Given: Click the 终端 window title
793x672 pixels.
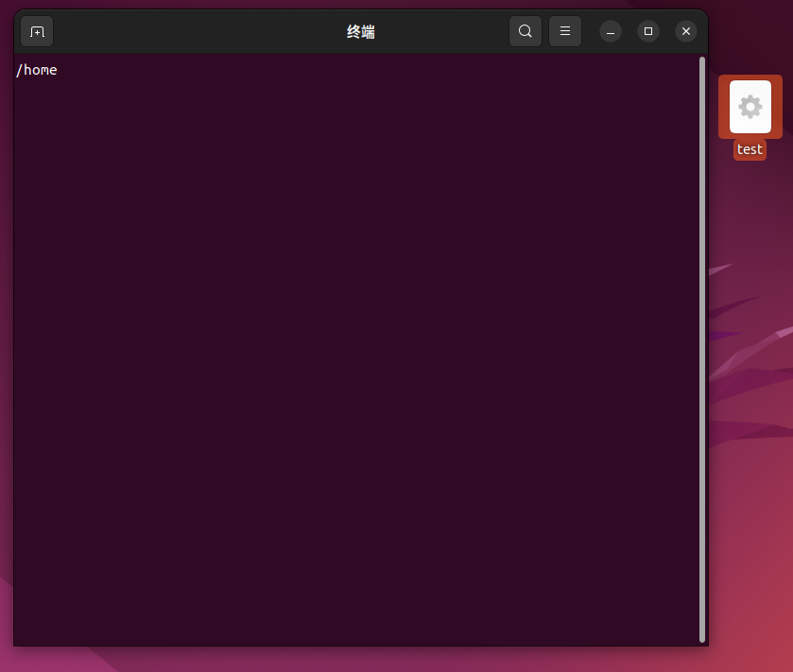Looking at the screenshot, I should coord(361,32).
